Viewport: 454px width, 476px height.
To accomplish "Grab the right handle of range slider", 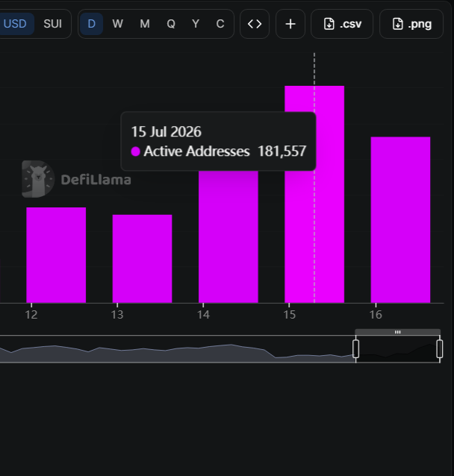I will pos(439,349).
